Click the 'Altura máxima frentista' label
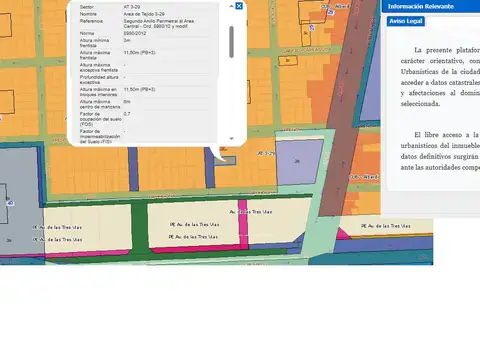Screen dimensions: 480x360 pos(95,55)
